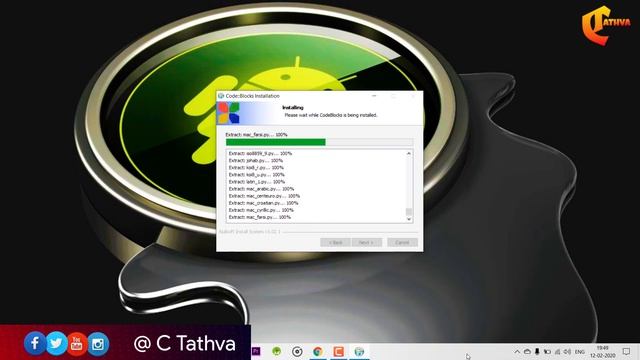
Task: Open Google Chrome from the taskbar
Action: click(318, 351)
